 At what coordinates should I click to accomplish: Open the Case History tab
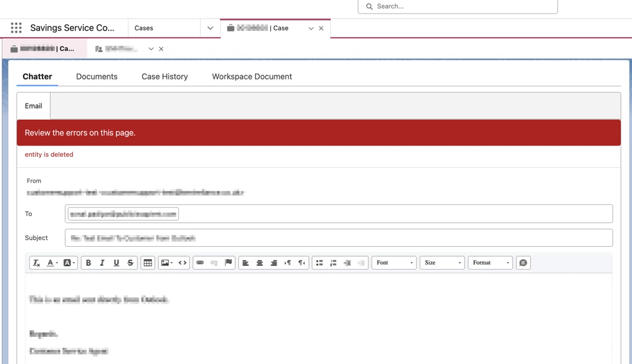click(165, 77)
